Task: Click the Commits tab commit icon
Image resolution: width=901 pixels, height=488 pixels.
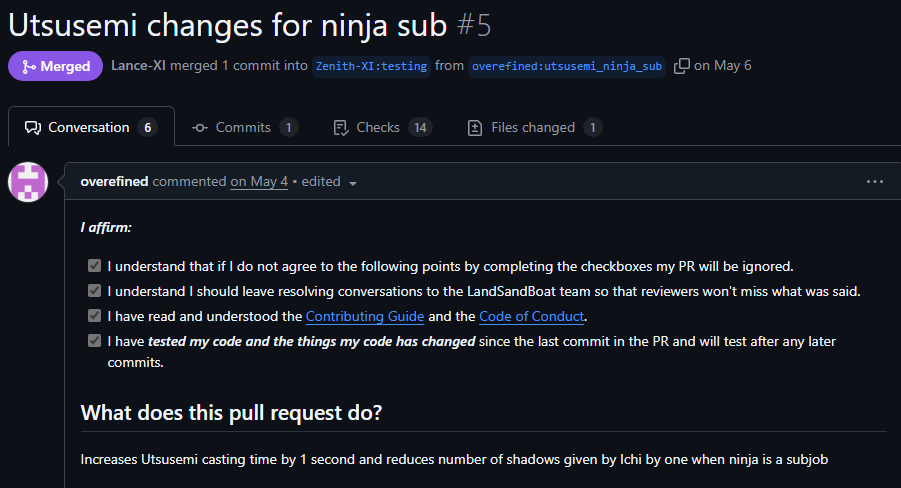Action: [x=200, y=128]
